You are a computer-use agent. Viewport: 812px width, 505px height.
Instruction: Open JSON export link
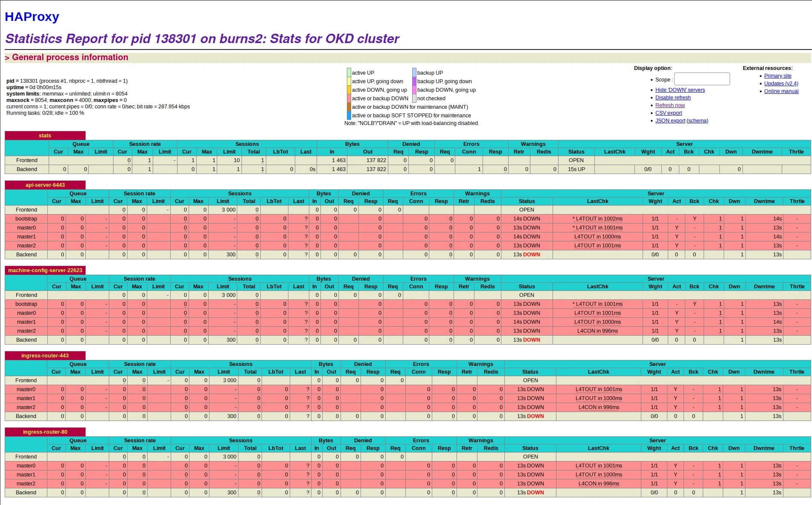click(x=670, y=121)
